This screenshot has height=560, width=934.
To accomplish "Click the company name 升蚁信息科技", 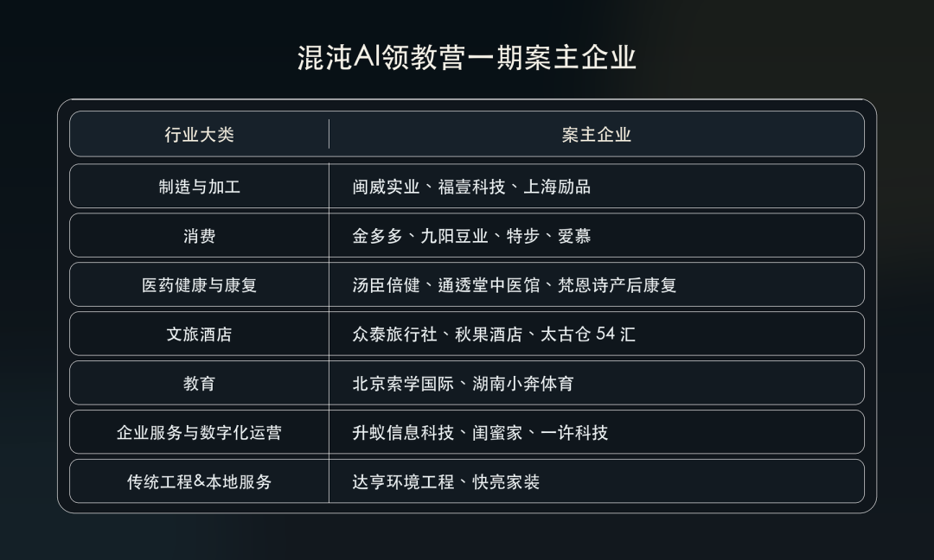I will (x=403, y=433).
